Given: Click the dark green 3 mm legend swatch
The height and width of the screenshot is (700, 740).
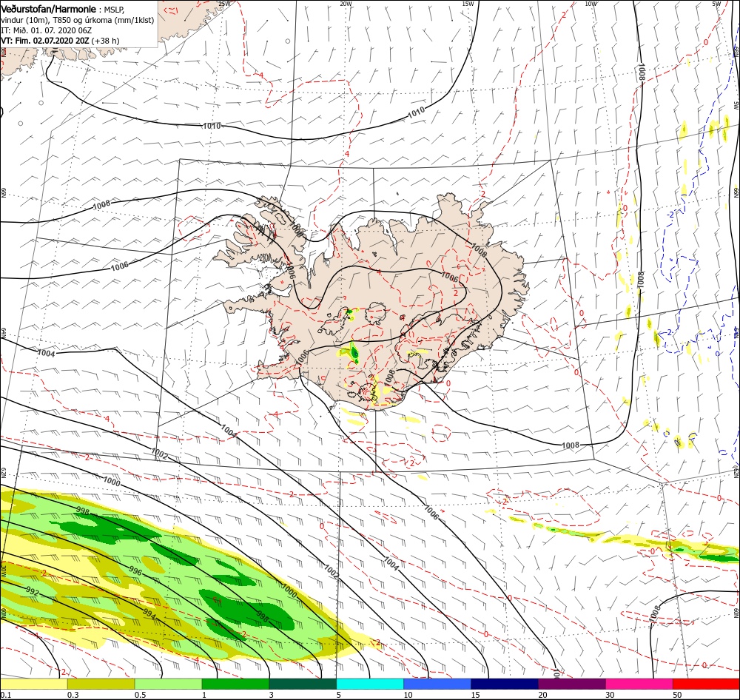Looking at the screenshot, I should point(303,684).
